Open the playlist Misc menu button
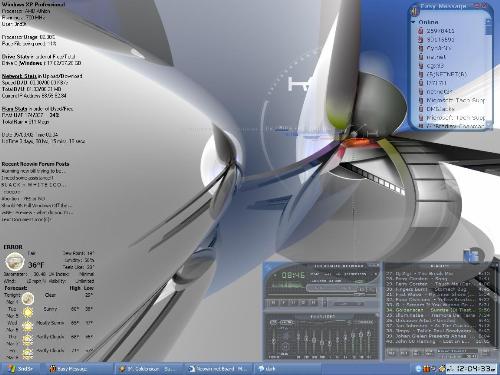The width and height of the screenshot is (500, 375). pyautogui.click(x=428, y=353)
